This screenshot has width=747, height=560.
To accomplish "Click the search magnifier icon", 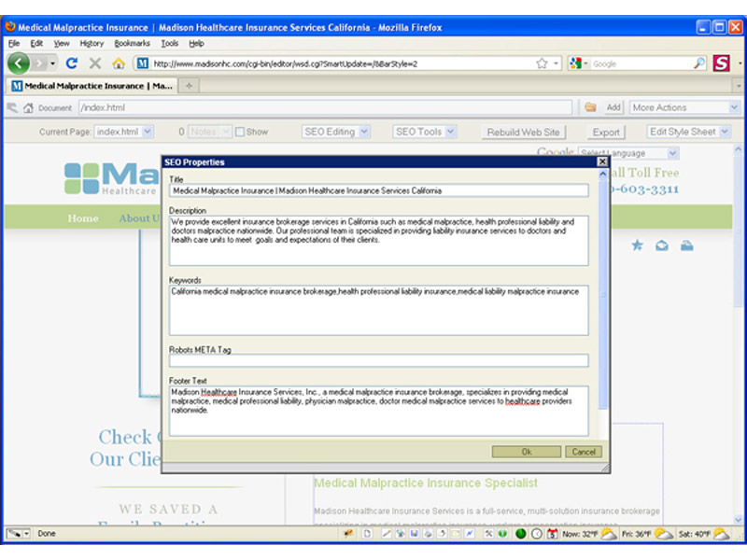I will (698, 63).
